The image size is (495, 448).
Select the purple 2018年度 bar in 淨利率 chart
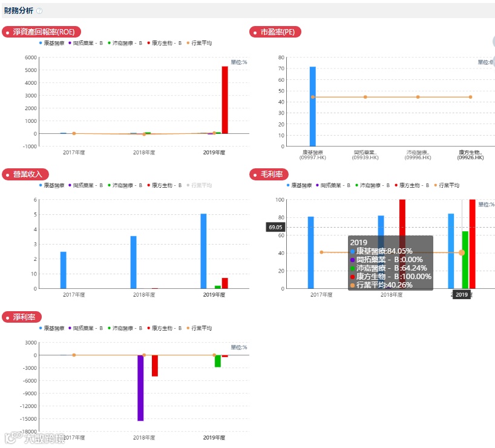(140, 388)
